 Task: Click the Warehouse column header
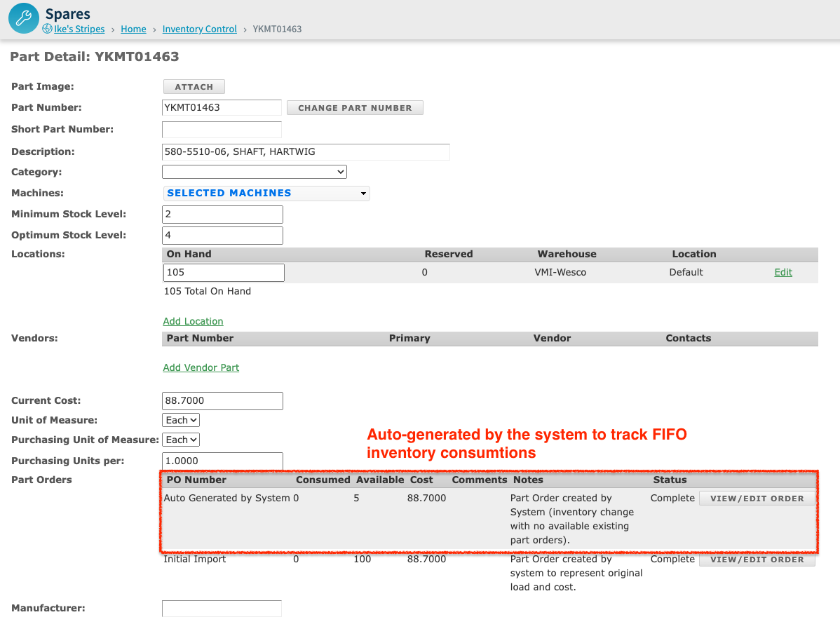pyautogui.click(x=567, y=255)
